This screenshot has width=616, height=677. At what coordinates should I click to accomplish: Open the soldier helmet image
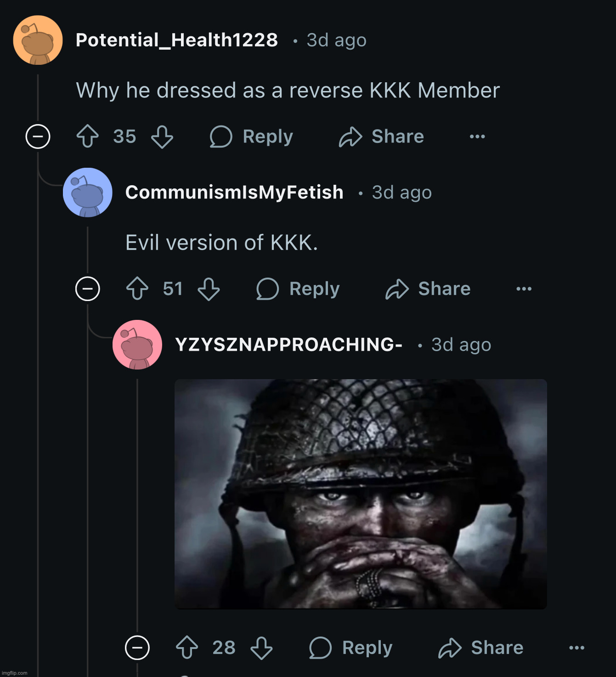pos(361,494)
